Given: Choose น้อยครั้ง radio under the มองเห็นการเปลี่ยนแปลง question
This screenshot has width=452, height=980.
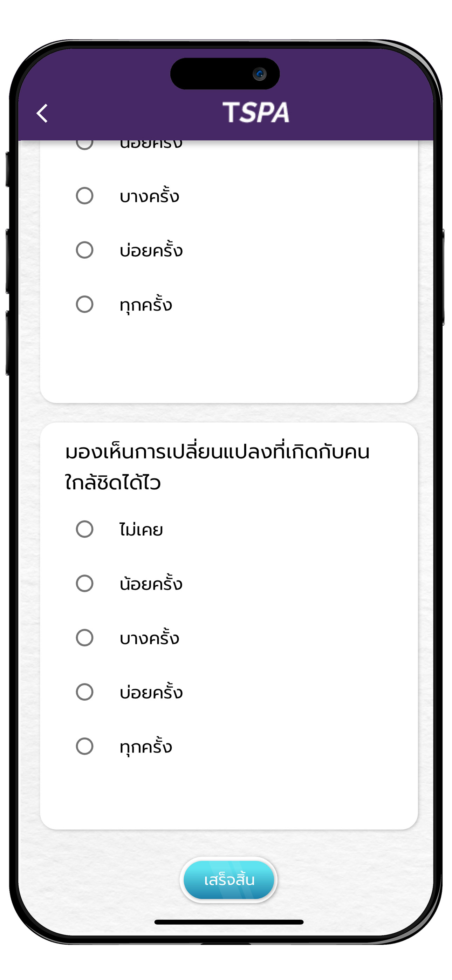Looking at the screenshot, I should [84, 584].
